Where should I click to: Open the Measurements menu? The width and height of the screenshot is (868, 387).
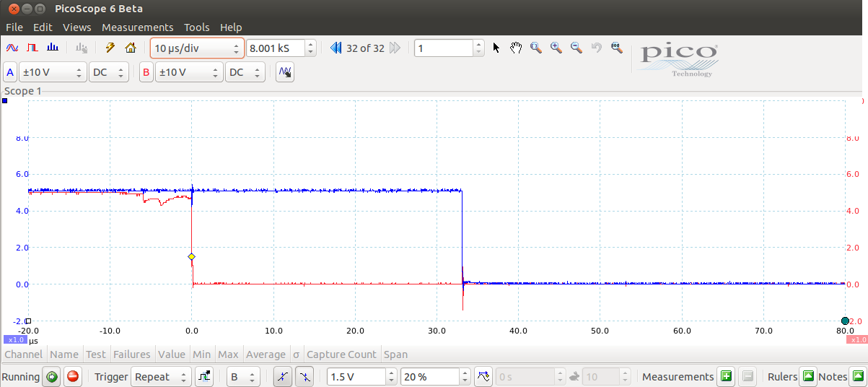pyautogui.click(x=138, y=27)
